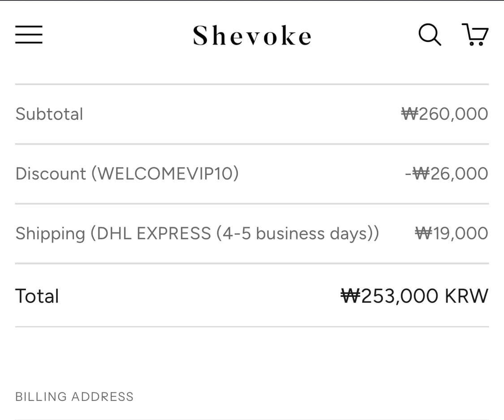Click the DHL EXPRESS shipping method text
504x420 pixels.
[197, 233]
